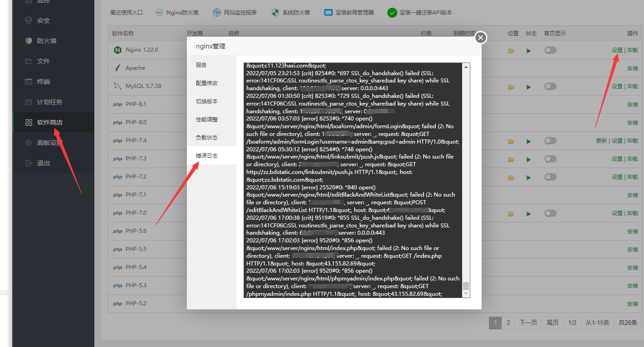The image size is (644, 347).
Task: Click the error log scrollbar thumb
Action: [466, 286]
